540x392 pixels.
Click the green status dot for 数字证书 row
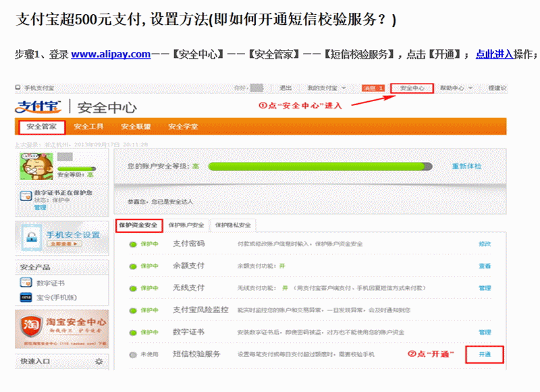click(133, 333)
